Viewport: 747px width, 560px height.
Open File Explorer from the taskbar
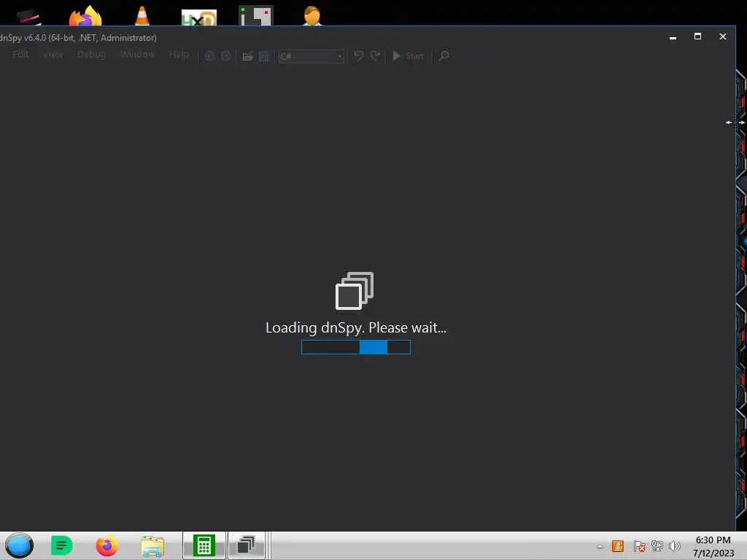pyautogui.click(x=152, y=545)
